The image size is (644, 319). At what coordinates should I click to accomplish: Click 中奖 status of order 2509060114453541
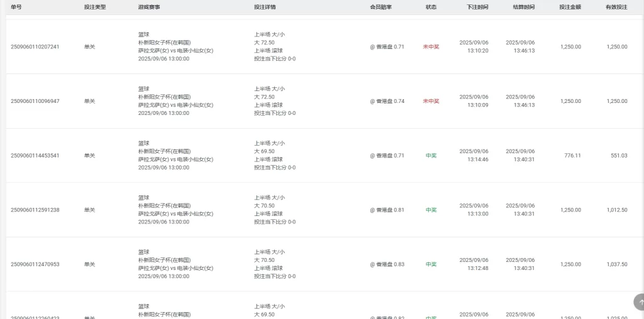tap(431, 155)
